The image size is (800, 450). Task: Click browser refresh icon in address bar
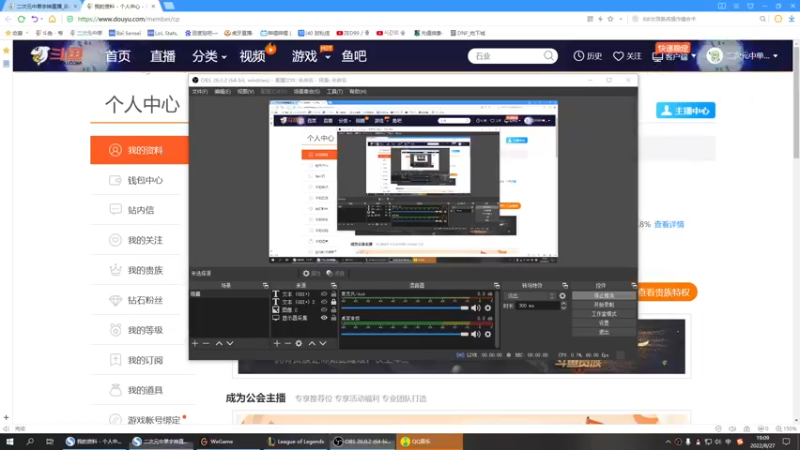click(x=21, y=19)
